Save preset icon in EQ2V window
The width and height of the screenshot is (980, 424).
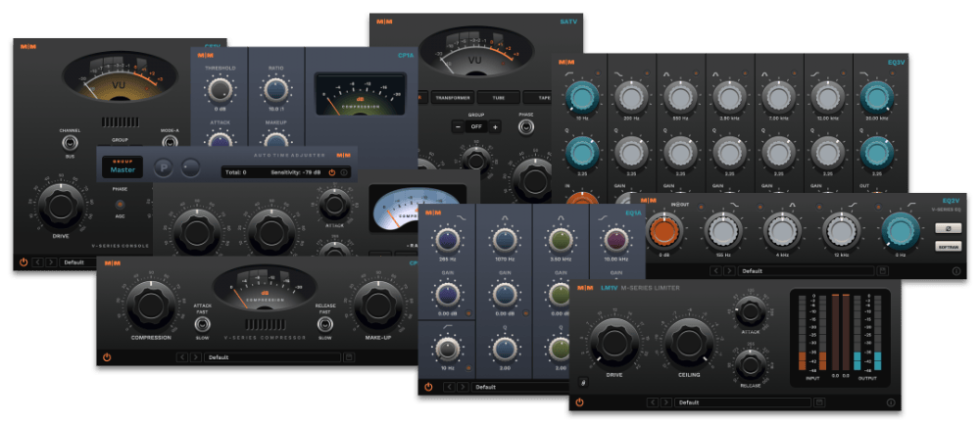pyautogui.click(x=883, y=271)
